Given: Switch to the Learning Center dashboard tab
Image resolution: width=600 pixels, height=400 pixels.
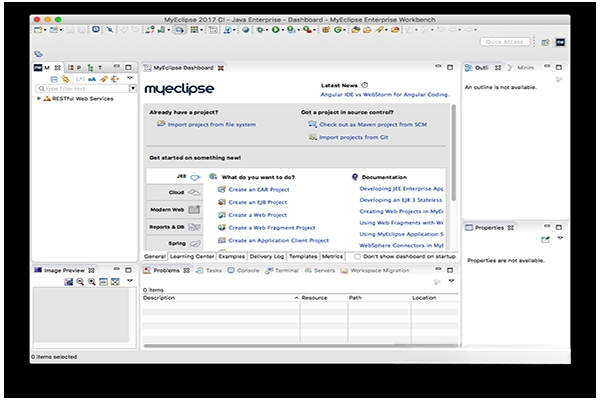Looking at the screenshot, I should pyautogui.click(x=192, y=256).
